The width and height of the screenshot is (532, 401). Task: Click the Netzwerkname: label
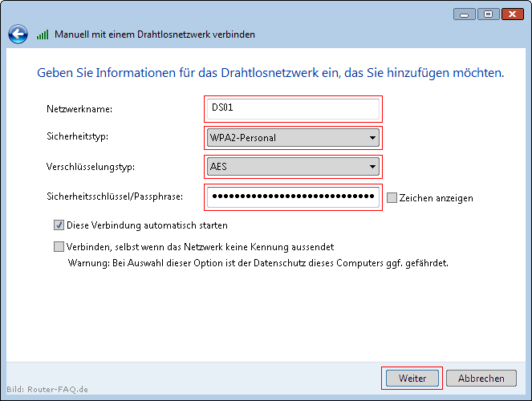point(79,109)
